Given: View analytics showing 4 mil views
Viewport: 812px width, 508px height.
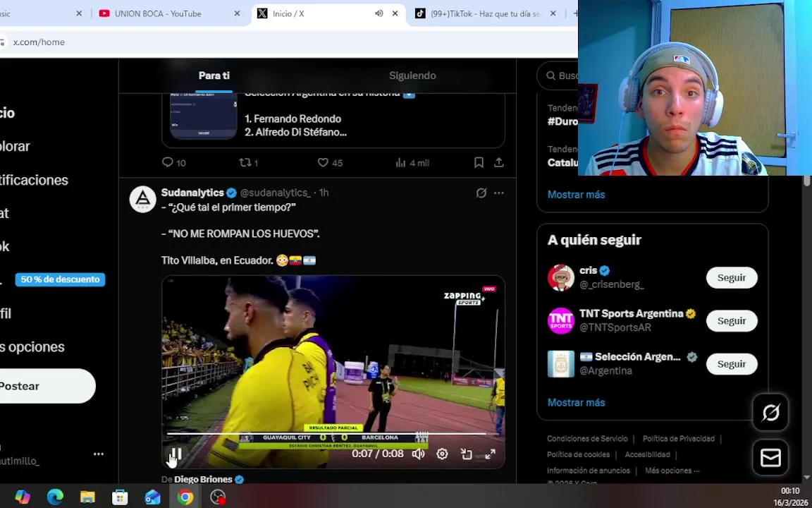Looking at the screenshot, I should point(413,163).
